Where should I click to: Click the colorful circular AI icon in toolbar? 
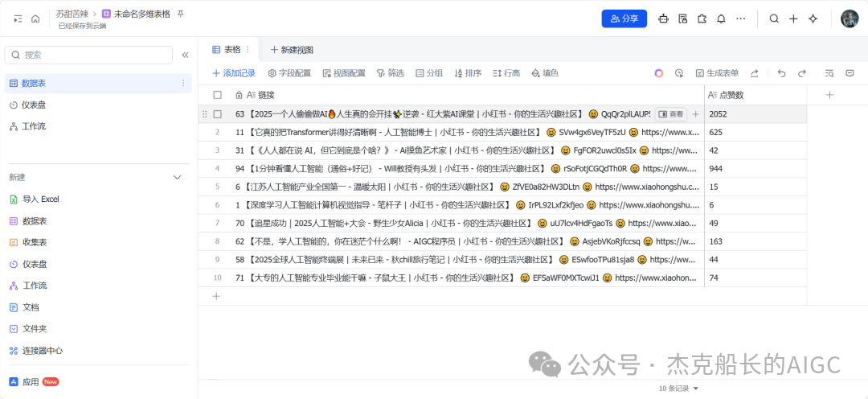click(x=659, y=73)
